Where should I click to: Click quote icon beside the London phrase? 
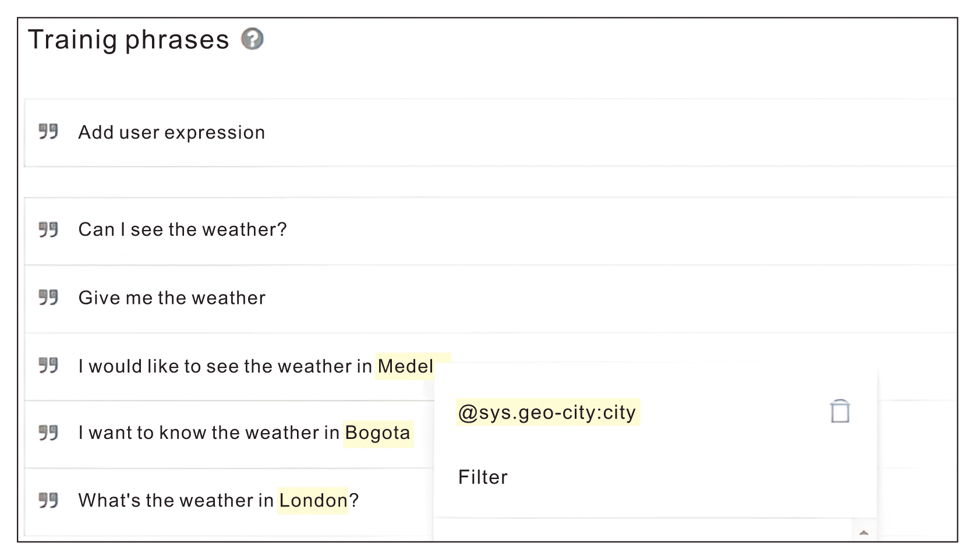[48, 500]
